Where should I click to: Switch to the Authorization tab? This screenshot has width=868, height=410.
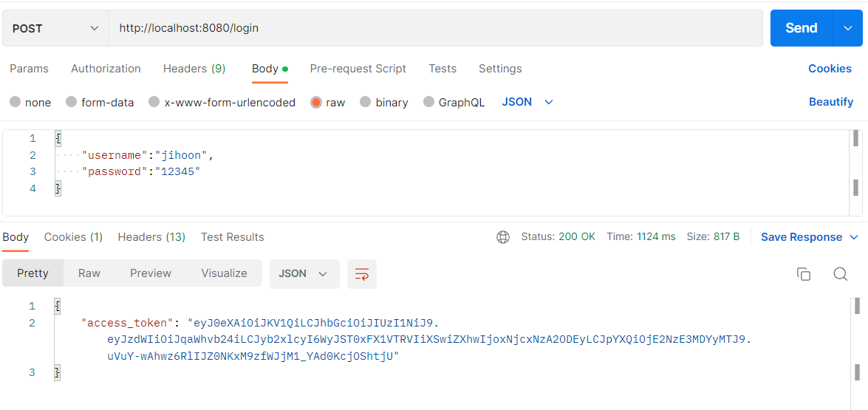(x=106, y=69)
